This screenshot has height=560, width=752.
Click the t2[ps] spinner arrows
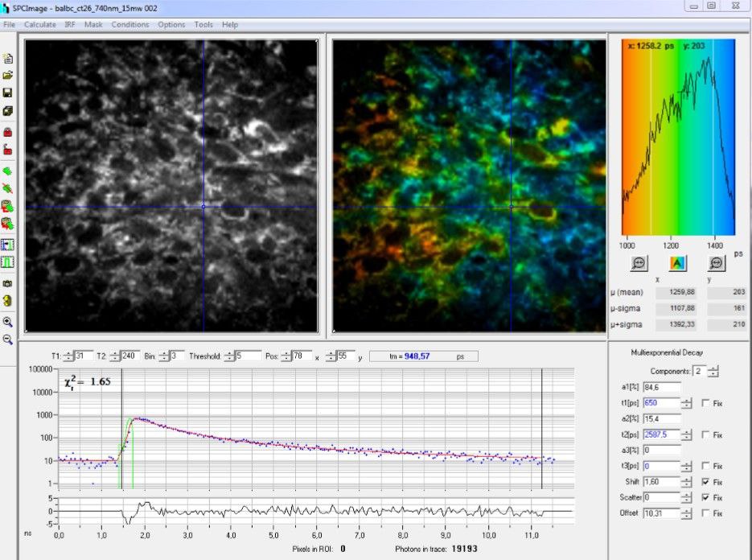(x=686, y=434)
